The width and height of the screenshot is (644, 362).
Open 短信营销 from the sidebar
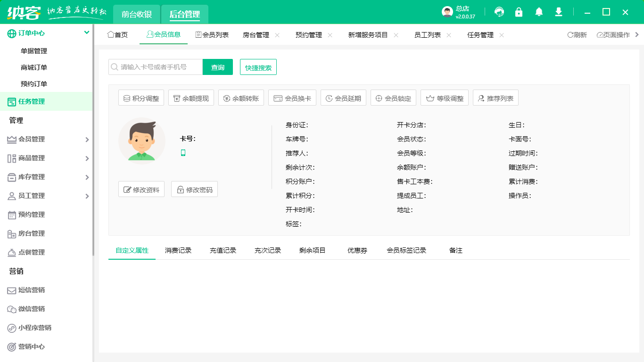[31, 290]
